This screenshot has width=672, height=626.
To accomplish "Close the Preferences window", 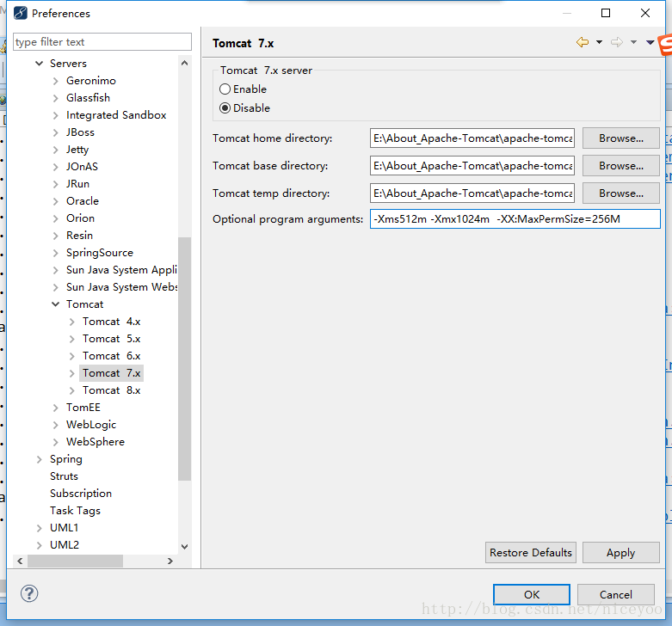I will coord(645,13).
